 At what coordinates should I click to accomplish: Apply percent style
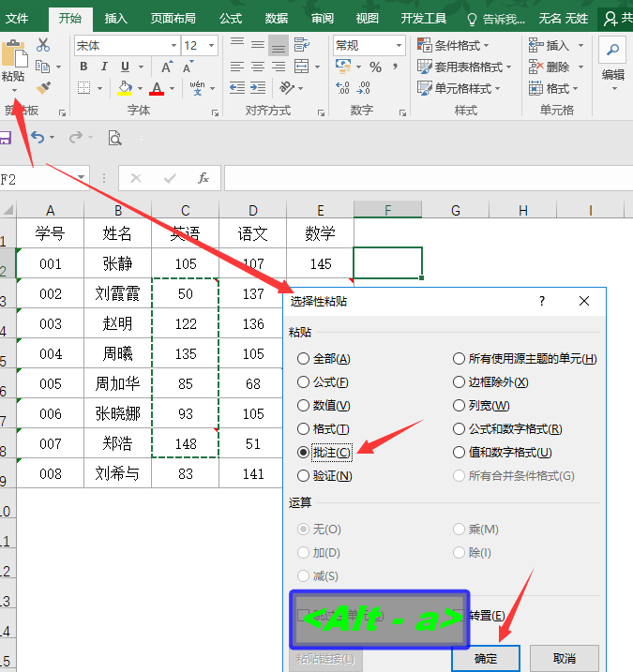tap(376, 67)
